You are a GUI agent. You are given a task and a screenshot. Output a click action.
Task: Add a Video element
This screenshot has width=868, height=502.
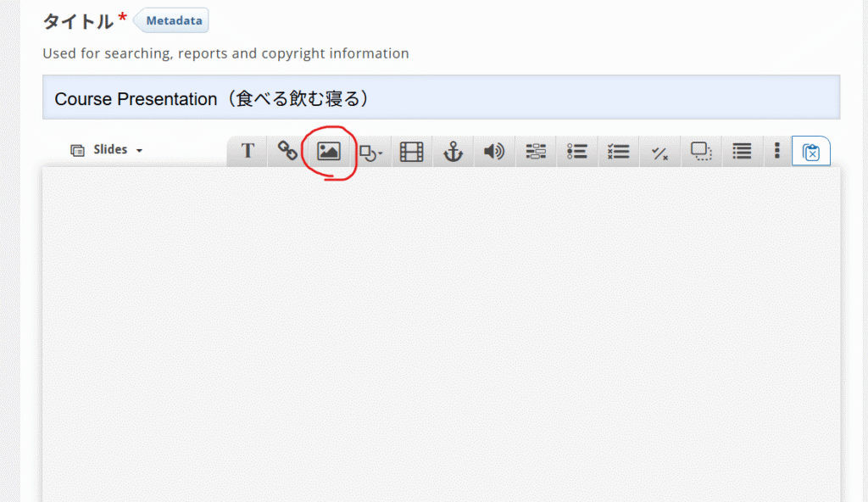point(412,152)
